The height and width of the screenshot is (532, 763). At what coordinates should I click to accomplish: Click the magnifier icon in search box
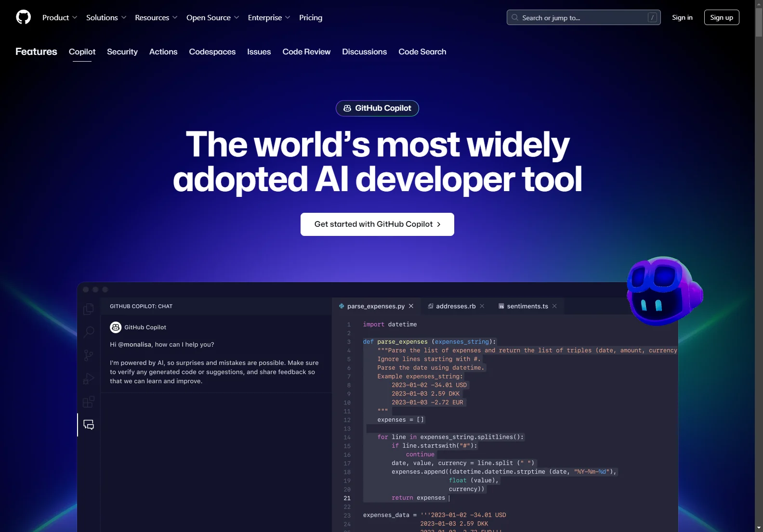click(x=515, y=17)
